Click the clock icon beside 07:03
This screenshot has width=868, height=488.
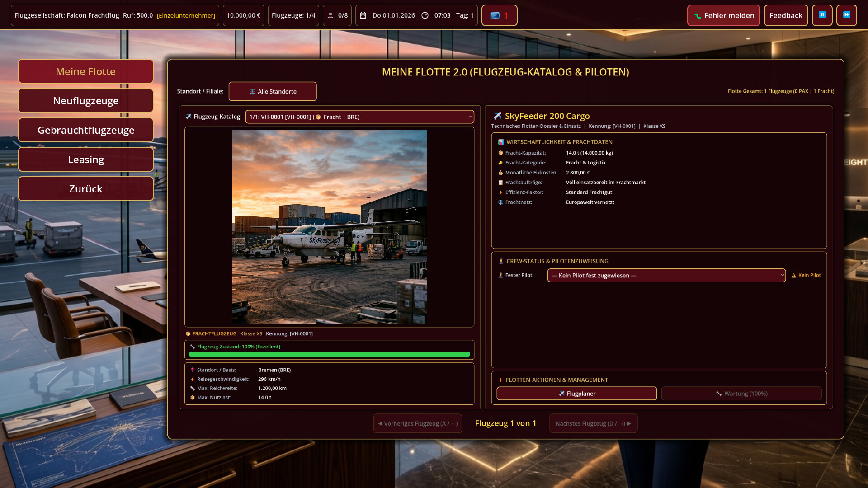point(425,15)
